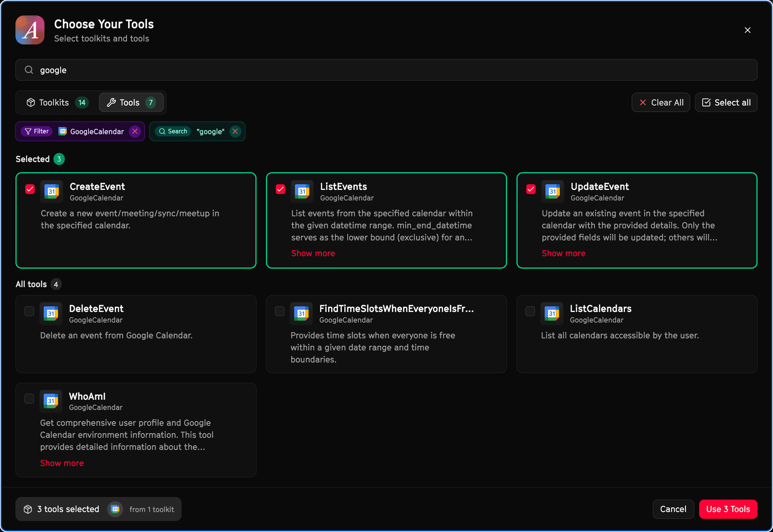Click toolkit icon in footer summary

click(x=115, y=509)
